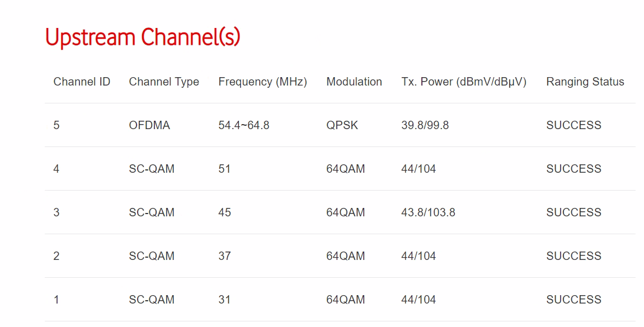Select the frequency 45 cell
The image size is (644, 327).
[224, 212]
